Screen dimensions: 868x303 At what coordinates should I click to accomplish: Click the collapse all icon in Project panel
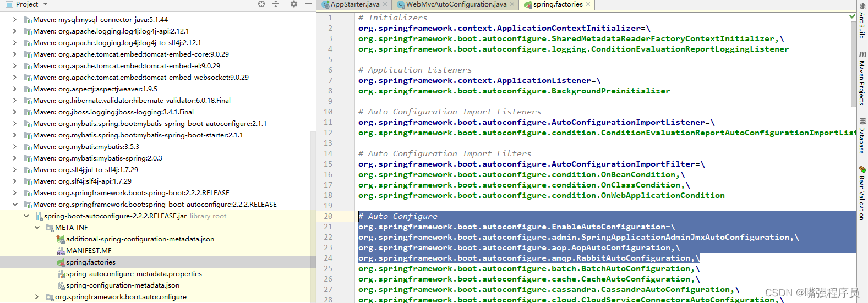point(276,4)
